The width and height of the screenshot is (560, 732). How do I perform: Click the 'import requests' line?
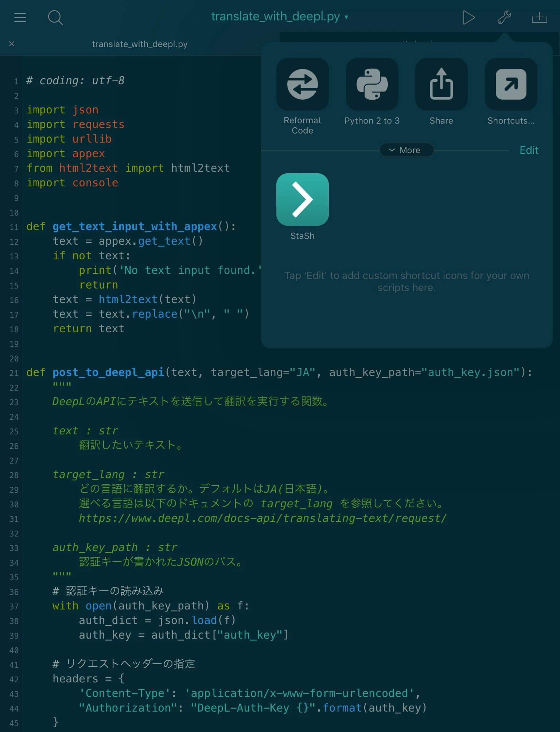(x=75, y=124)
